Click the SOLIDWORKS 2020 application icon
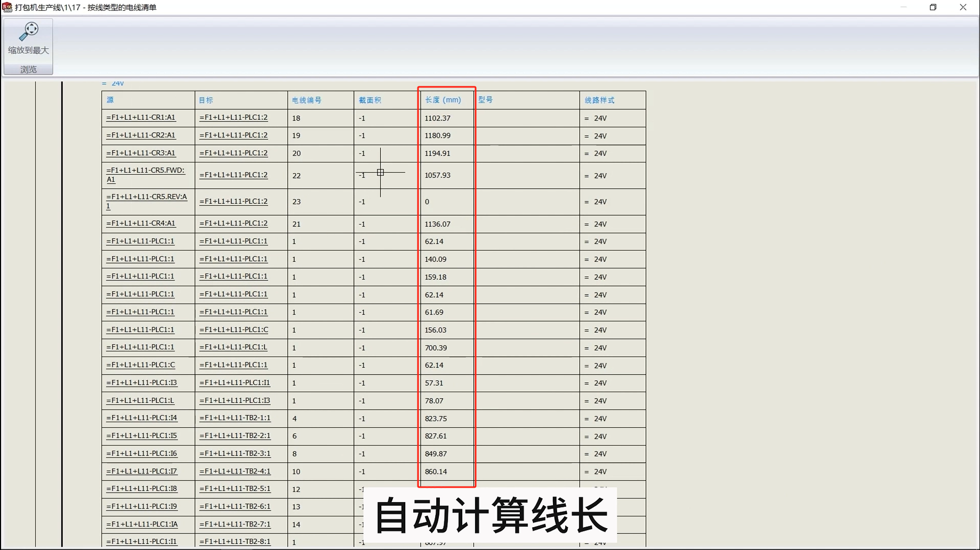Viewport: 980px width, 550px height. (7, 7)
